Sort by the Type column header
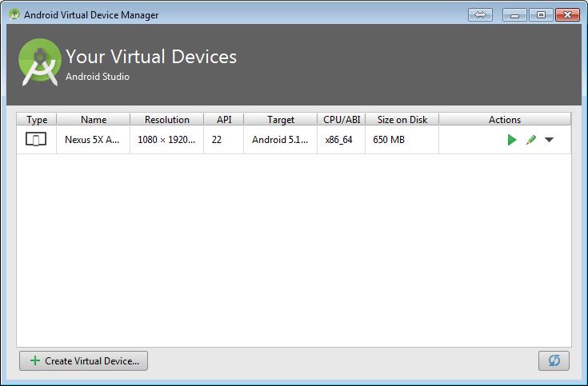Screen dimensions: 588x386 click(x=37, y=119)
